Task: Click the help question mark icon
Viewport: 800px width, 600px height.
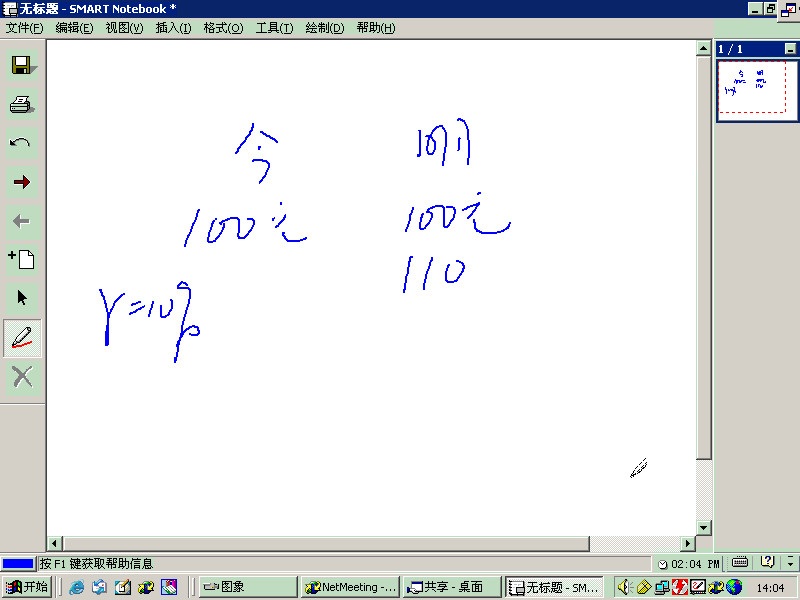Action: [767, 562]
